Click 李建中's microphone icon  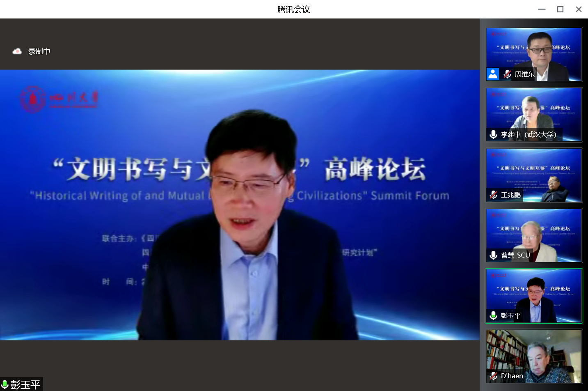[494, 134]
